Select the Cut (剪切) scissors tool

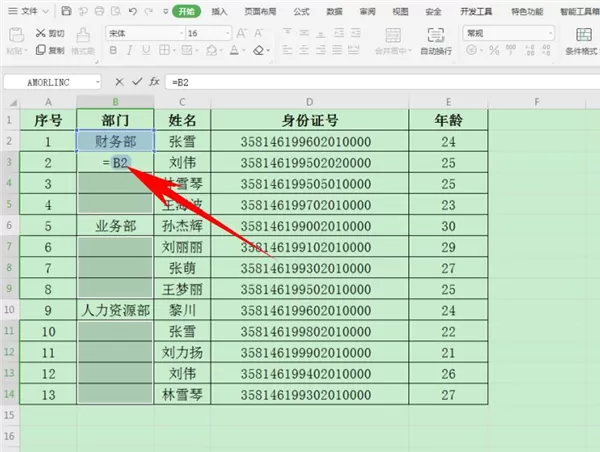tap(50, 33)
